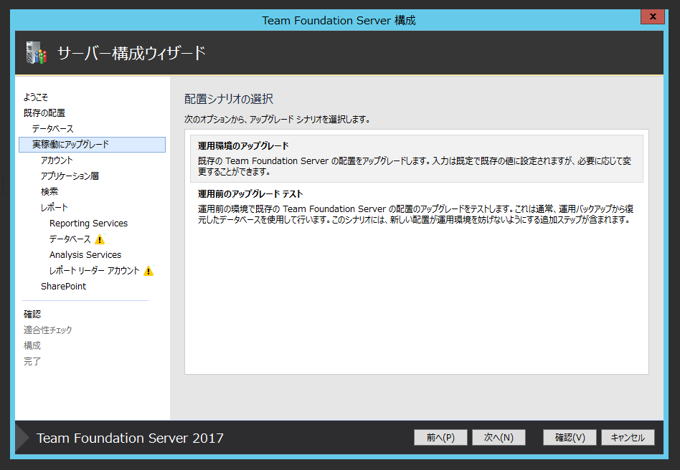
Task: Open the 既存の配置 step
Action: click(x=44, y=113)
